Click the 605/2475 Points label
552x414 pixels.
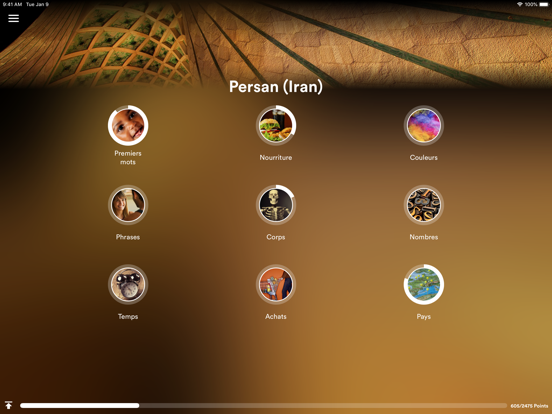[x=529, y=406]
